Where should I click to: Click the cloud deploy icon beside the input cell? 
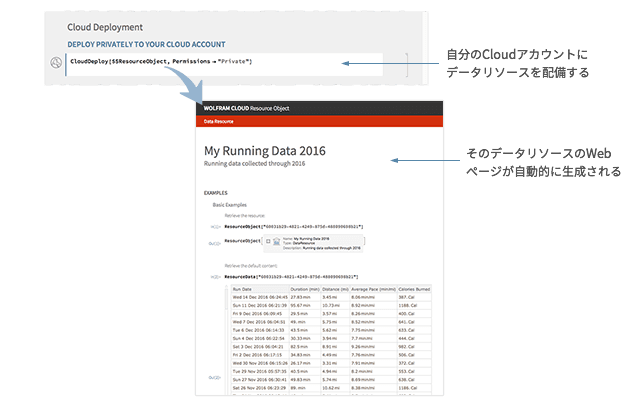coord(56,62)
